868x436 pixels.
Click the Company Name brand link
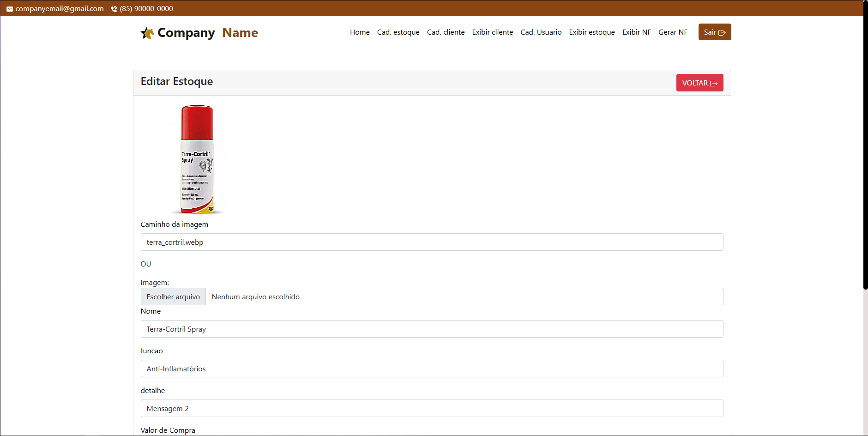tap(199, 33)
